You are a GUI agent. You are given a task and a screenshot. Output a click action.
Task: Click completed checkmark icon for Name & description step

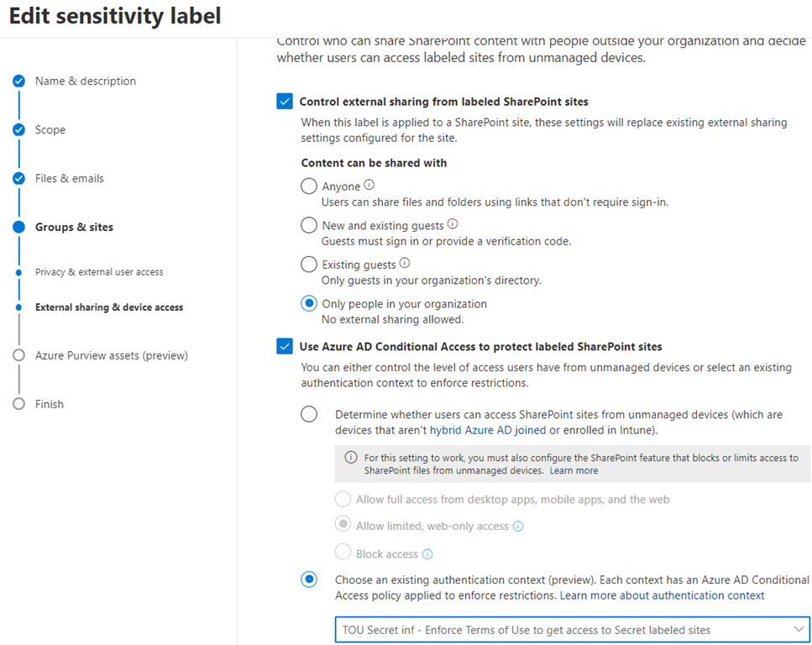pyautogui.click(x=18, y=81)
